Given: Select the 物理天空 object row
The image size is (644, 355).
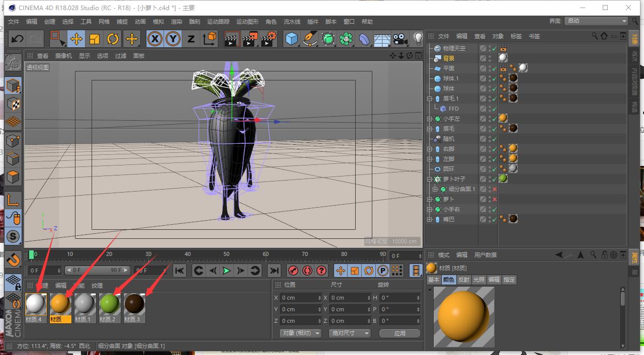Looking at the screenshot, I should click(x=454, y=48).
